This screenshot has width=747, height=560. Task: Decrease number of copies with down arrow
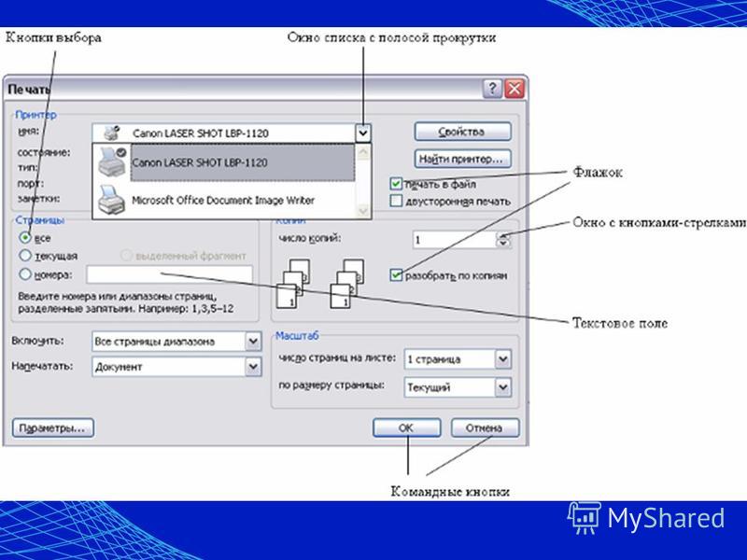coord(503,244)
